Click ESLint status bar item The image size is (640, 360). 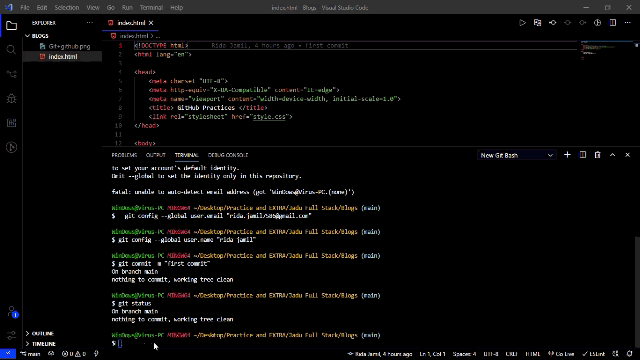point(594,354)
